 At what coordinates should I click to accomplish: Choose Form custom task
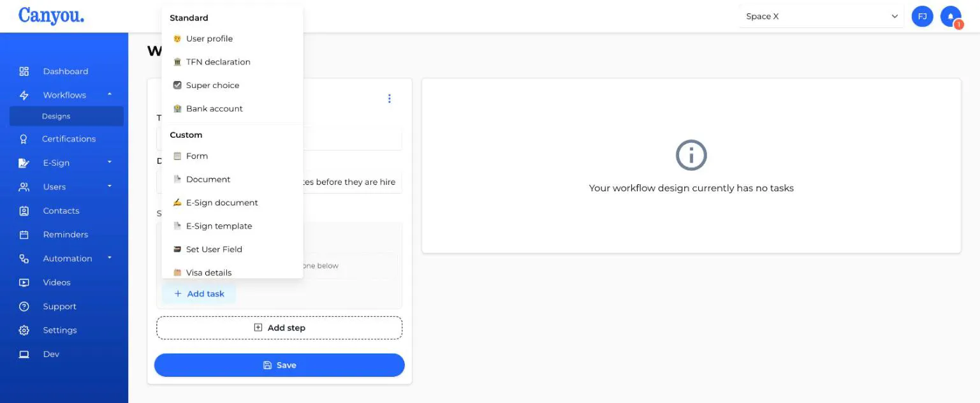[x=232, y=156]
